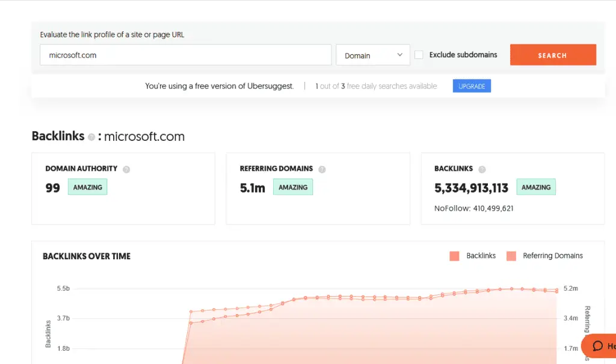Image resolution: width=616 pixels, height=364 pixels.
Task: Open the orange chat help widget
Action: 600,346
